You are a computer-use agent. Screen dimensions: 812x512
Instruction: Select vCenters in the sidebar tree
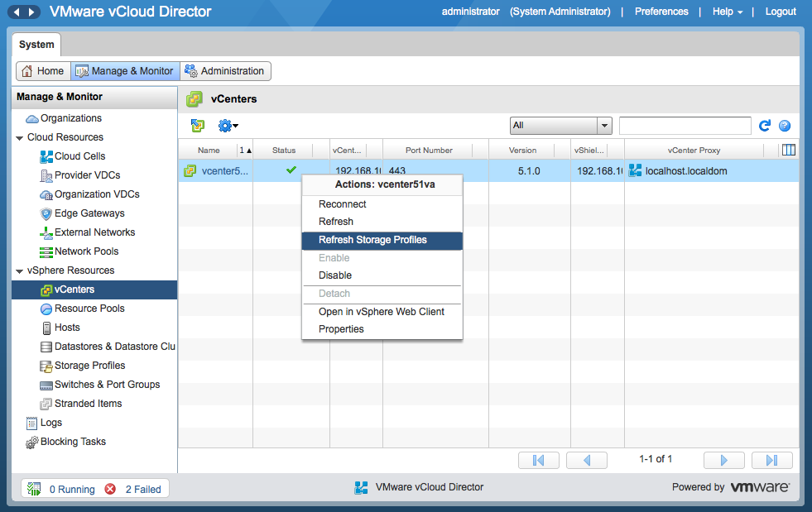click(94, 289)
